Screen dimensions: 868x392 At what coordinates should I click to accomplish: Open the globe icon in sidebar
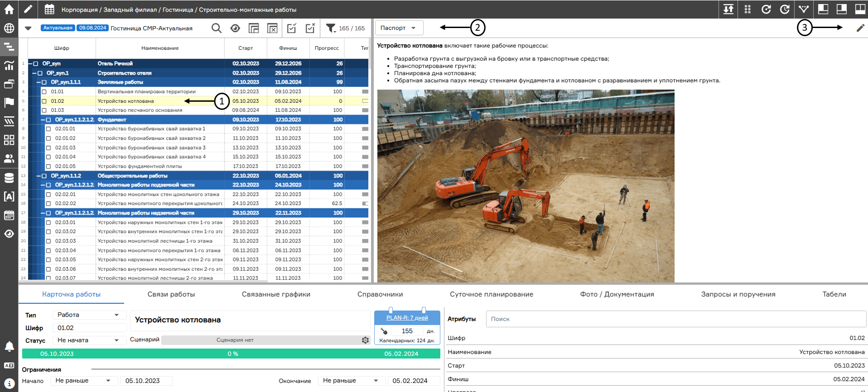pyautogui.click(x=9, y=28)
